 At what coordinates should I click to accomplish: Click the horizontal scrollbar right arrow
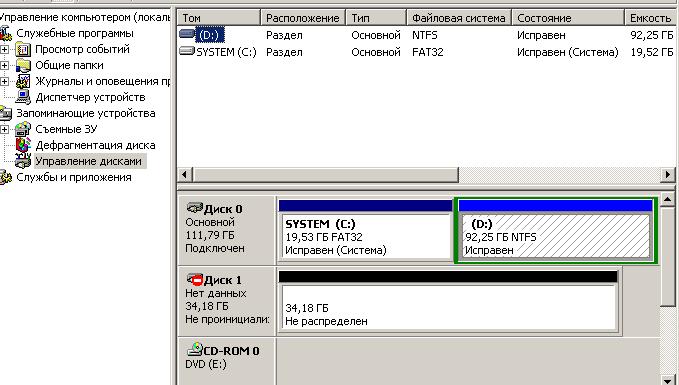(x=667, y=175)
